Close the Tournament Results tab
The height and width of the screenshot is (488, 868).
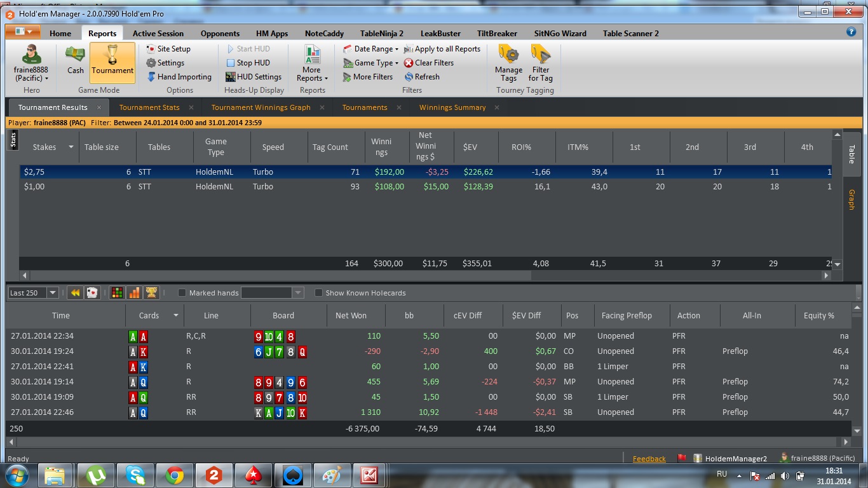pos(99,107)
